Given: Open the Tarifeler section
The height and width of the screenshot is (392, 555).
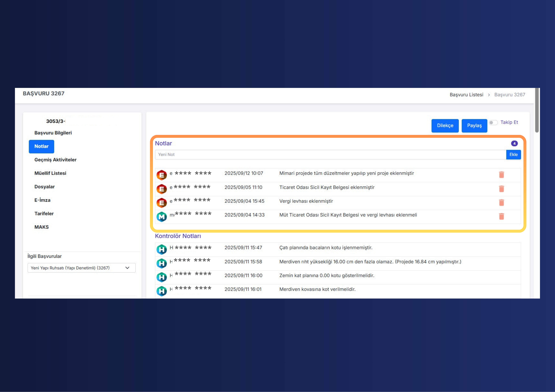Looking at the screenshot, I should (x=44, y=214).
